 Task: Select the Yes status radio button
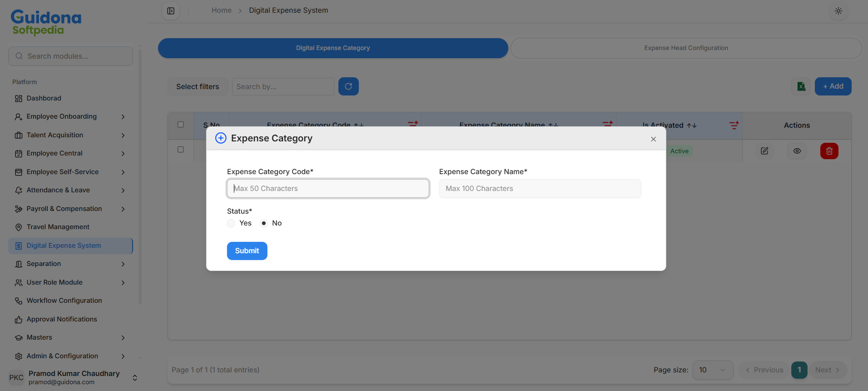(x=231, y=223)
